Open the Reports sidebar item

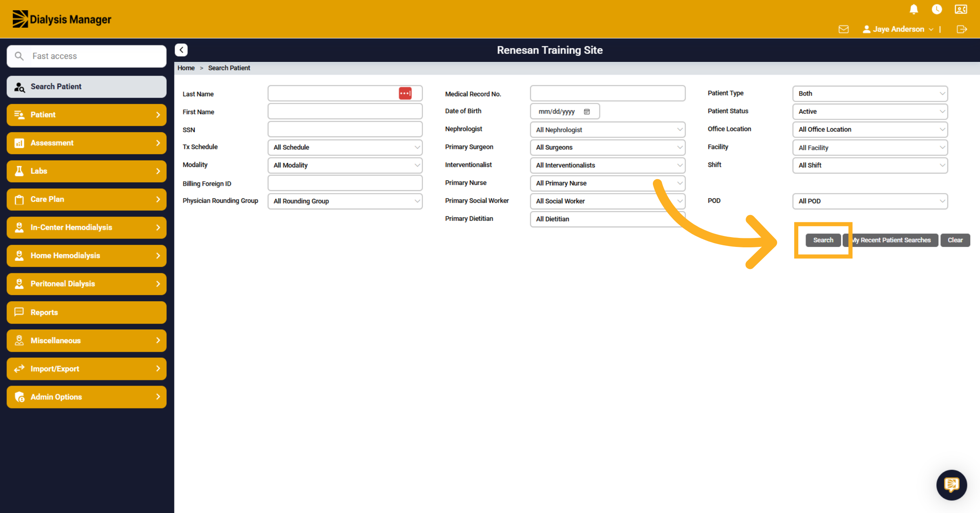click(87, 312)
